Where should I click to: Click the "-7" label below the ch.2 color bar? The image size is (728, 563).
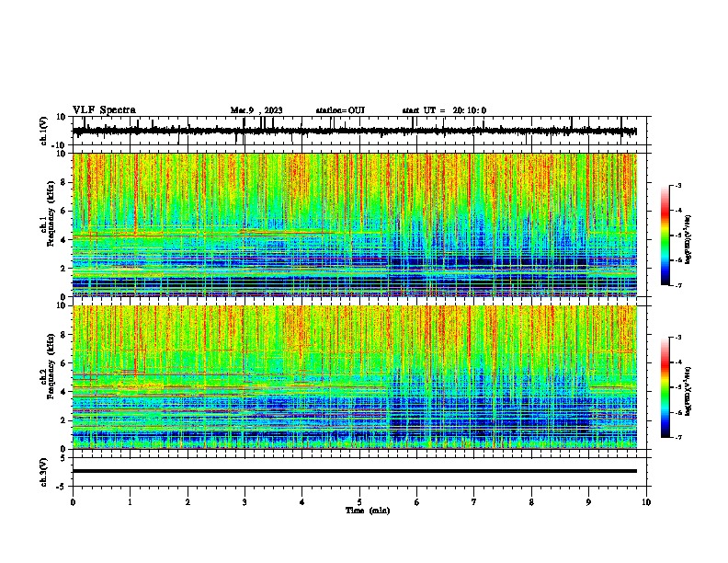pos(677,437)
